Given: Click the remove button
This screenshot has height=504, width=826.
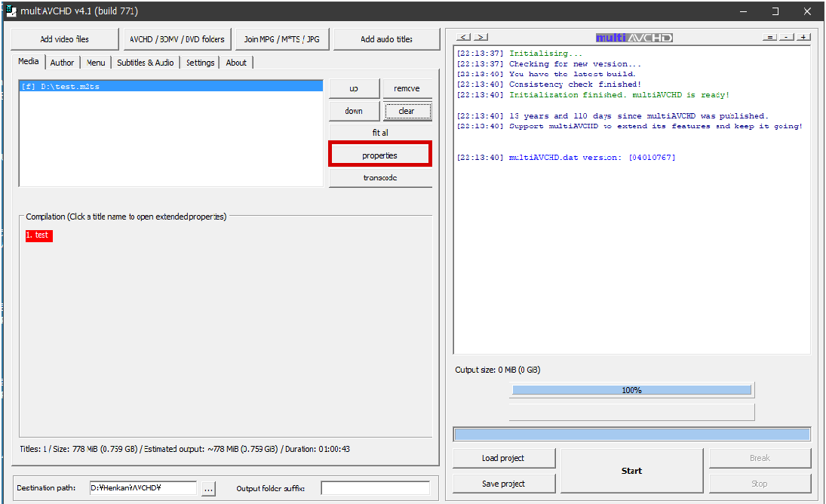Looking at the screenshot, I should pyautogui.click(x=407, y=88).
